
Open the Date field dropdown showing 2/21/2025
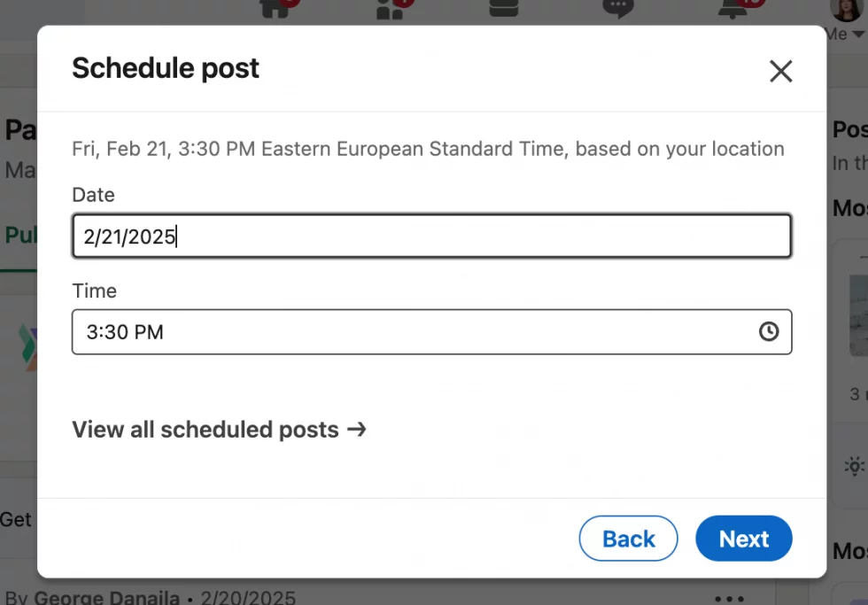(x=431, y=236)
